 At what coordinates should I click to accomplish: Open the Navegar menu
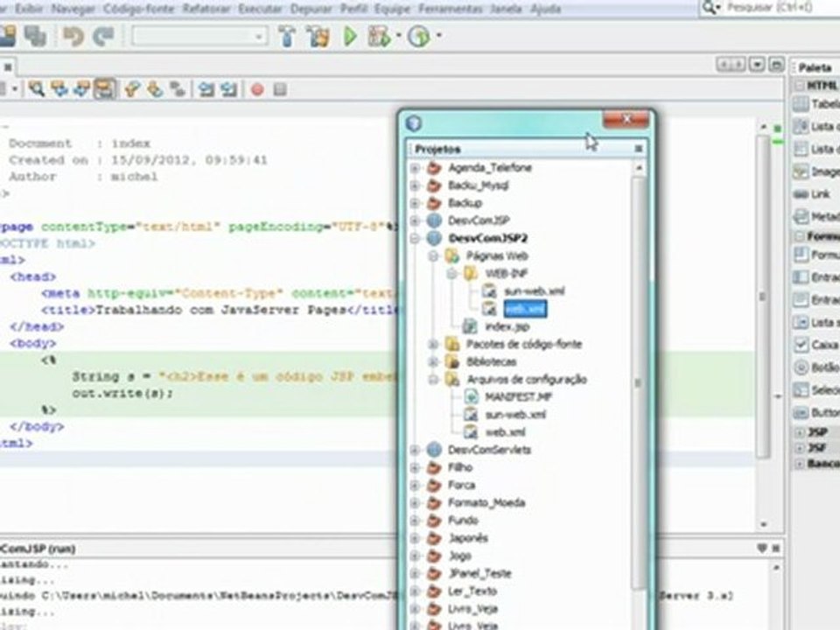(73, 9)
